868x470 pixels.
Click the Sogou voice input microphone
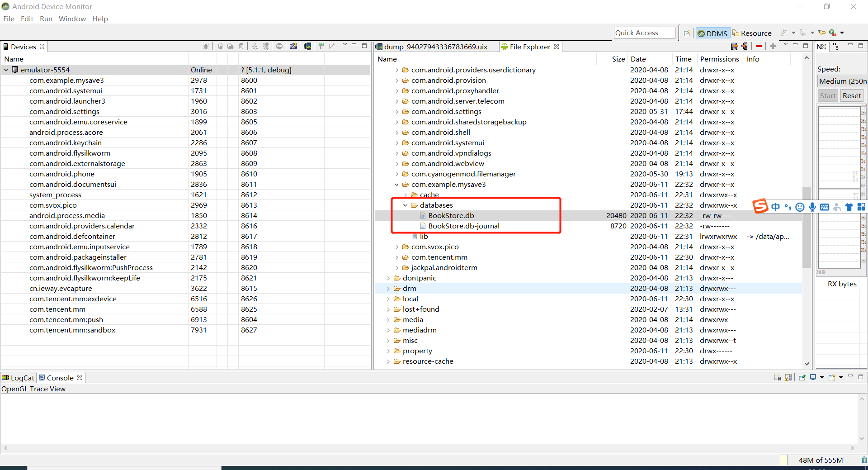coord(812,207)
